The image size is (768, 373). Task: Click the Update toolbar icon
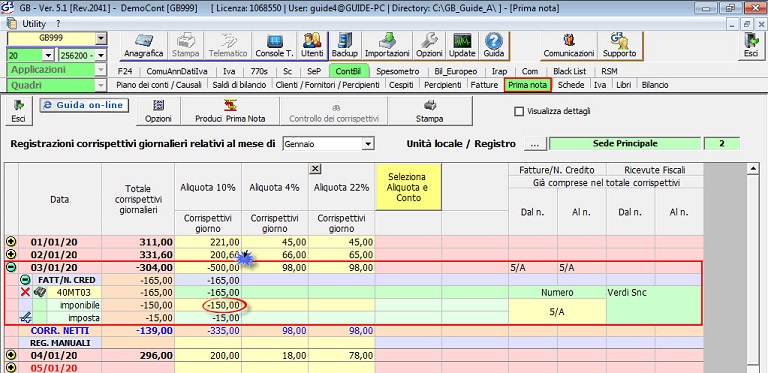click(462, 46)
